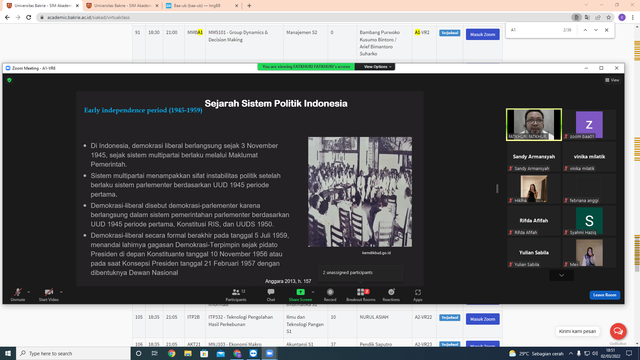Reload the page

(29, 18)
